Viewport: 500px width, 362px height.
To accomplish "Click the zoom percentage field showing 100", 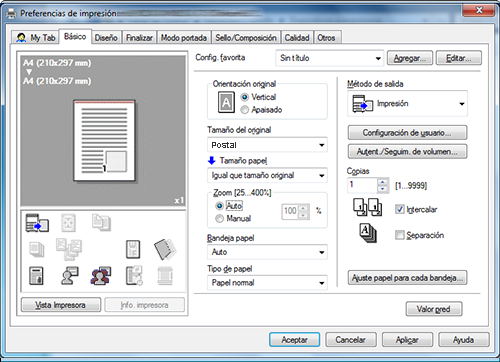I will coord(290,211).
